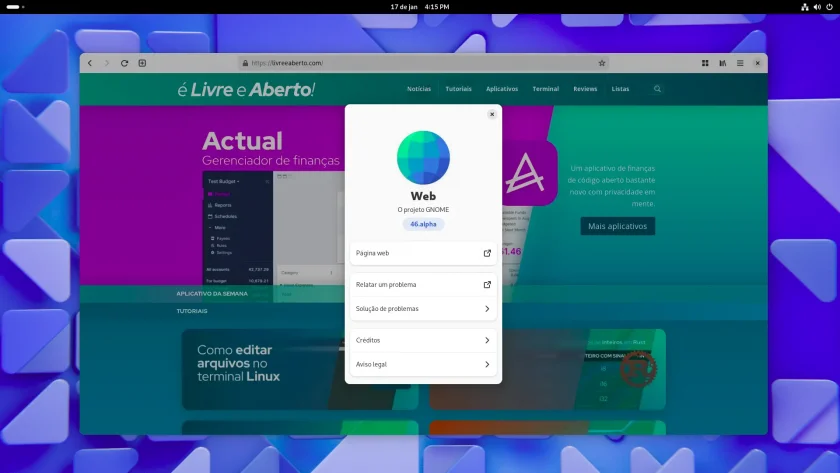The width and height of the screenshot is (840, 473).
Task: Click the lock icon in address bar
Action: tap(245, 63)
